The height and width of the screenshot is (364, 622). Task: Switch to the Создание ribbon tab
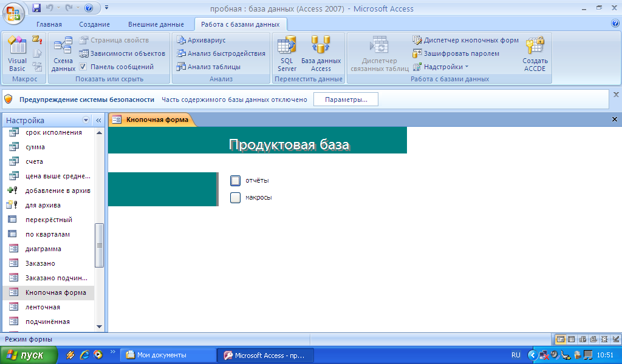click(94, 24)
